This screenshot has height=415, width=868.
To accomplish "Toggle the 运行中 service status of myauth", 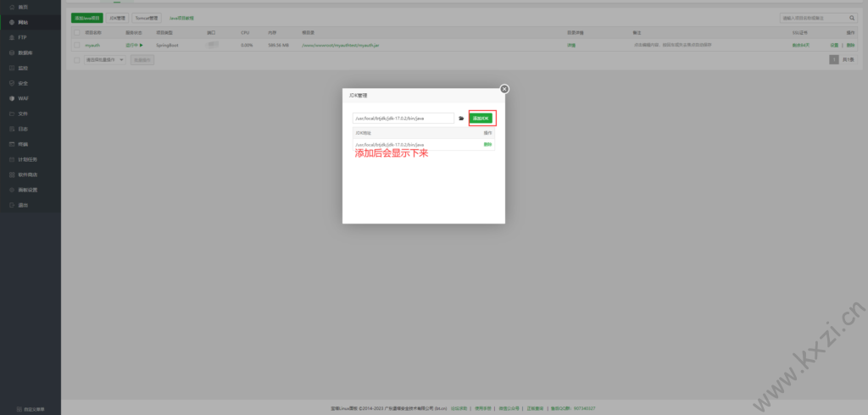I will pos(134,45).
